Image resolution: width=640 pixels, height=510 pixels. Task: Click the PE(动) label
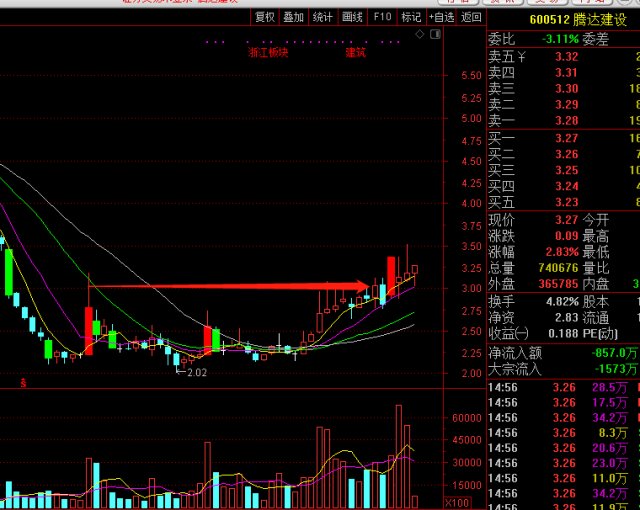[x=600, y=333]
